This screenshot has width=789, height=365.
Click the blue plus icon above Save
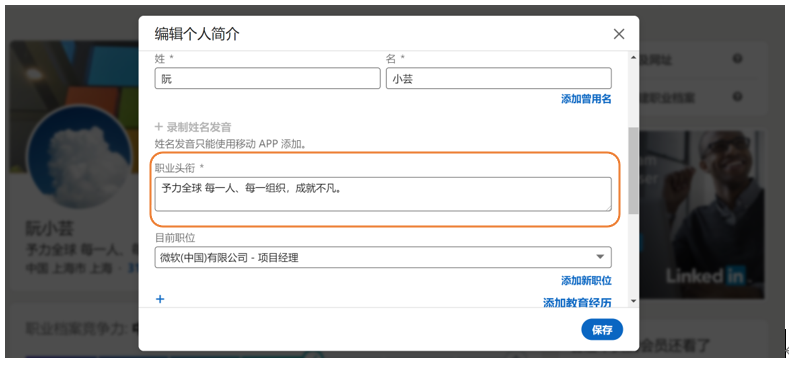[x=160, y=299]
